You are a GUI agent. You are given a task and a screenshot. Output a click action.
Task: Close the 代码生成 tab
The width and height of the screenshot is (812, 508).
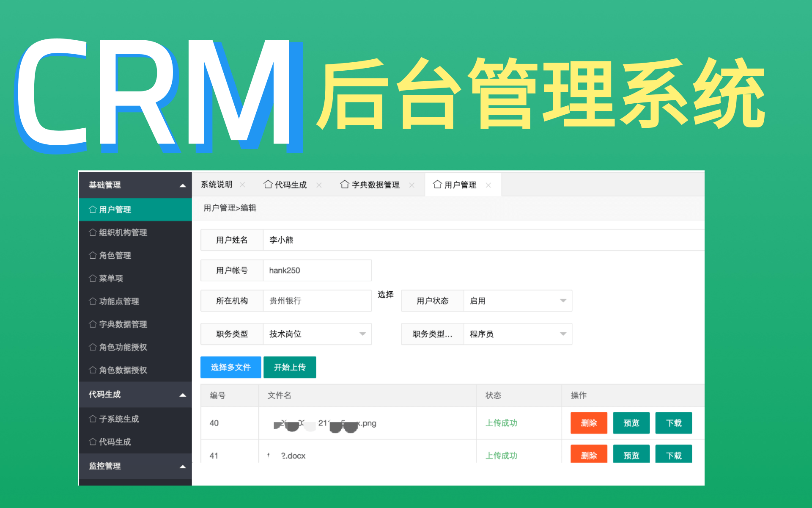(319, 185)
